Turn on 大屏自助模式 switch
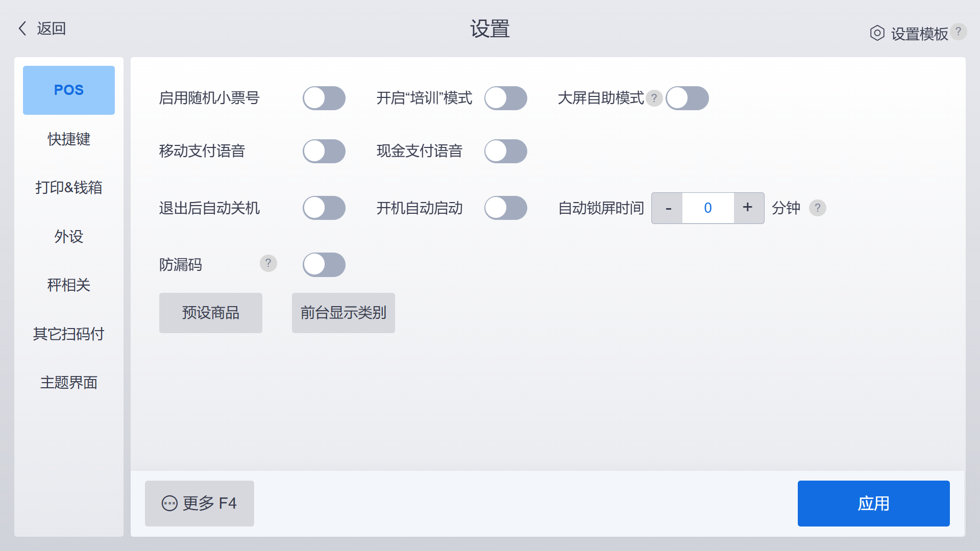Image resolution: width=980 pixels, height=551 pixels. [687, 98]
